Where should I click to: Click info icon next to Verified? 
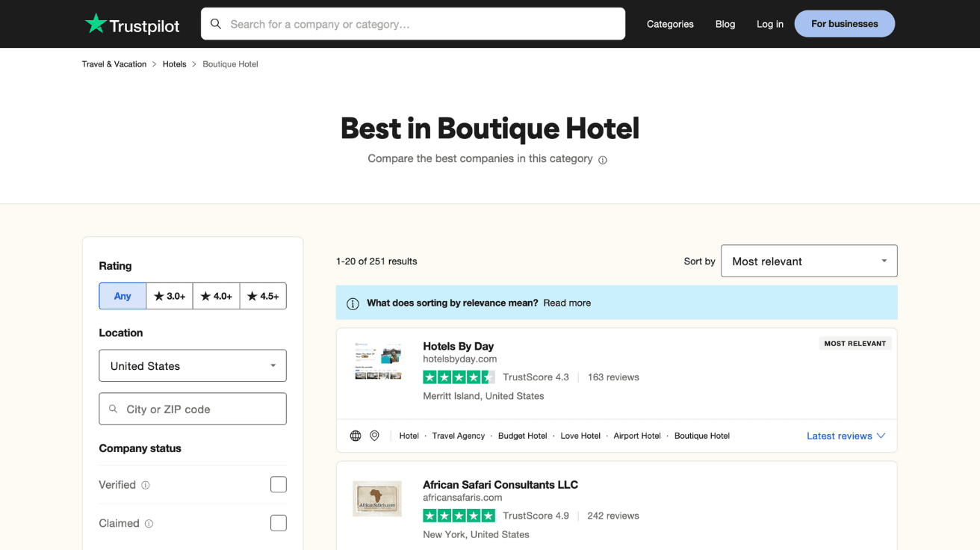click(146, 485)
